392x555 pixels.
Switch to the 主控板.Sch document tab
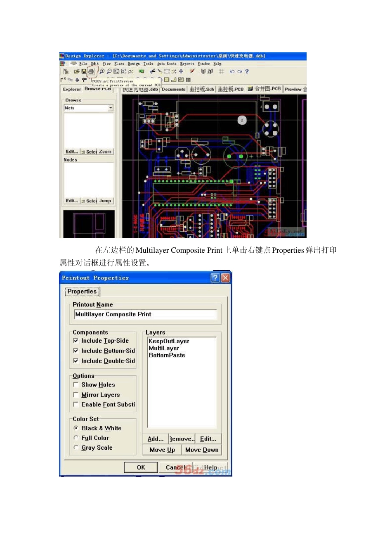coord(202,89)
